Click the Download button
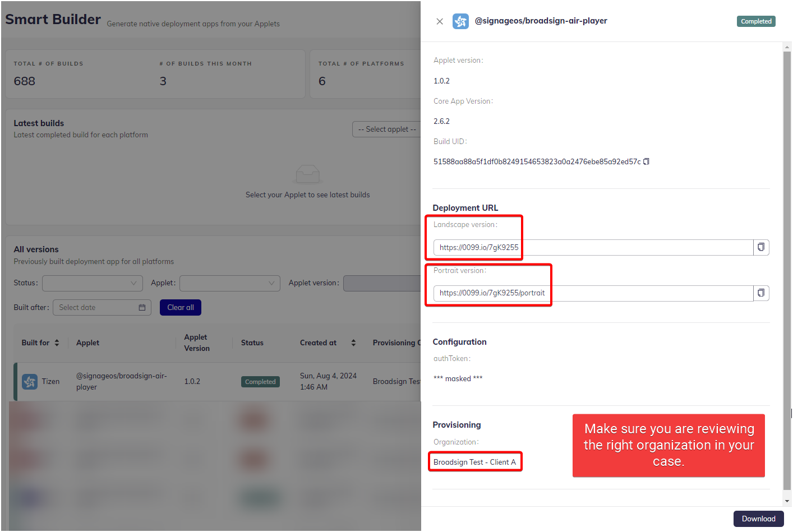 click(758, 519)
